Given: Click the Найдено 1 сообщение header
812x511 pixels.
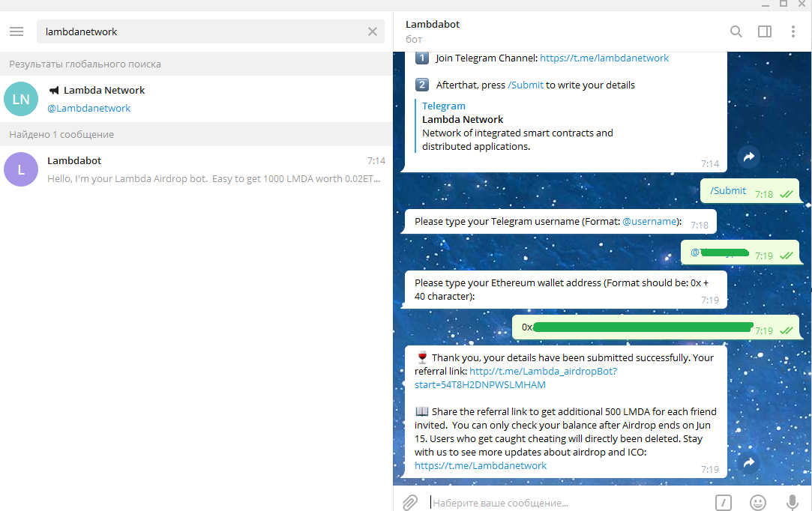Looking at the screenshot, I should click(x=61, y=135).
